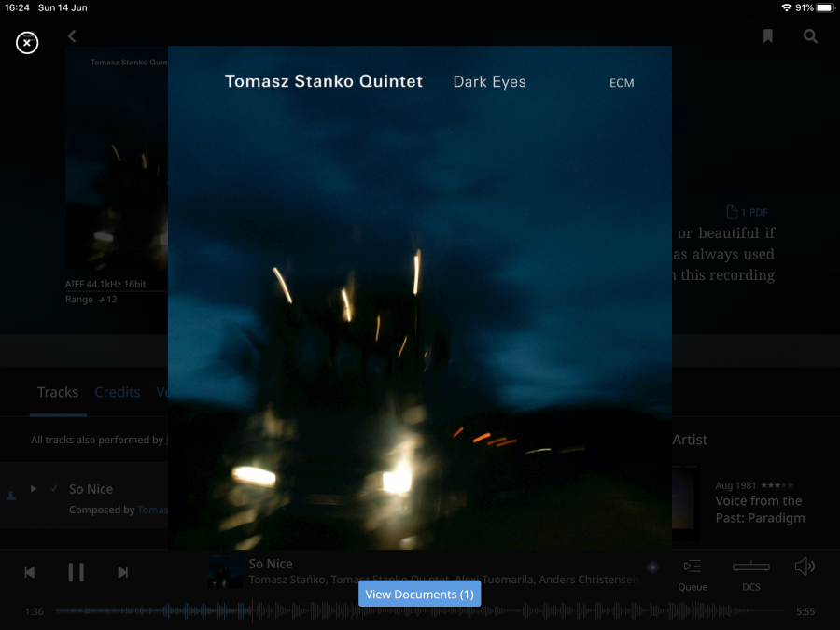Click the large Dark Eyes album cover
840x630 pixels.
pyautogui.click(x=419, y=298)
